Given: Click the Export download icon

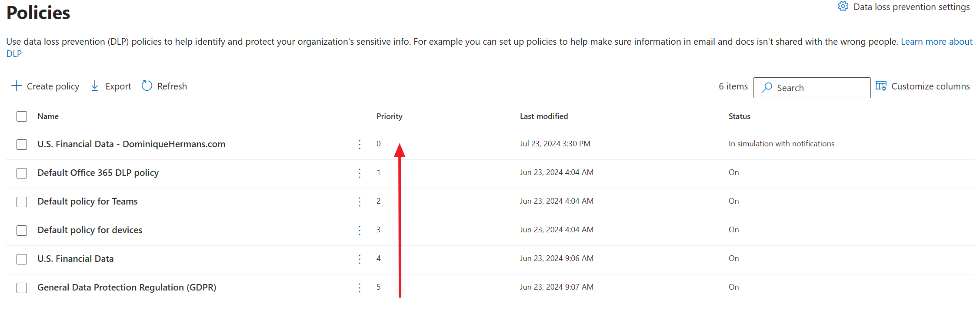Looking at the screenshot, I should (x=95, y=86).
